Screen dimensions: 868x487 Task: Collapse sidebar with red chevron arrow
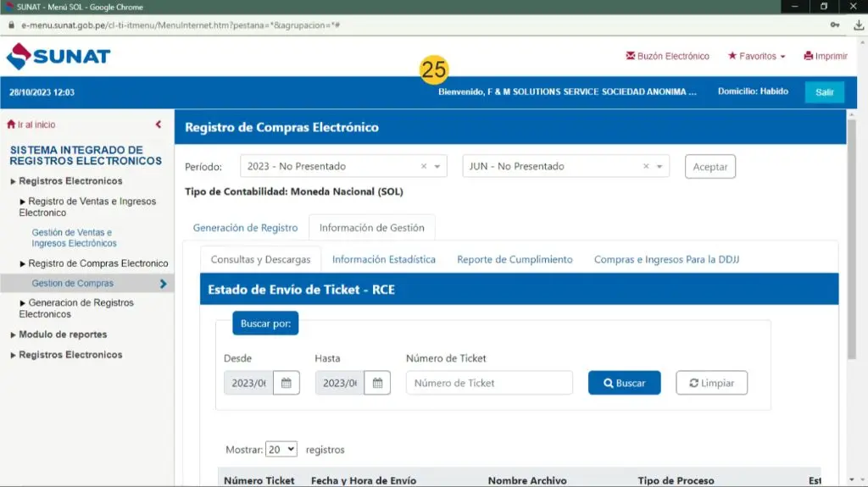[159, 125]
